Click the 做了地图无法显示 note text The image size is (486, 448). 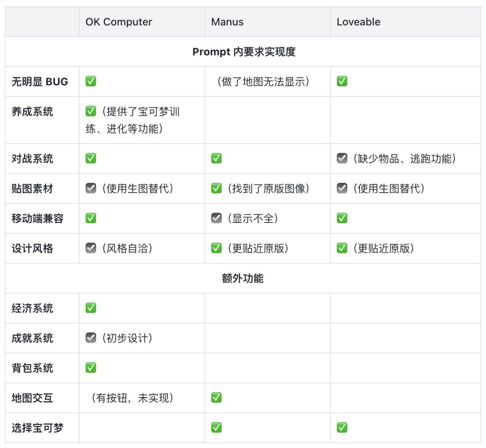(263, 81)
